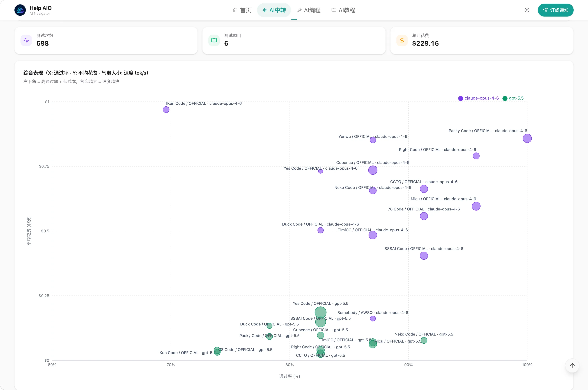Click the Help AIO title text
Image resolution: width=588 pixels, height=390 pixels.
(x=41, y=8)
